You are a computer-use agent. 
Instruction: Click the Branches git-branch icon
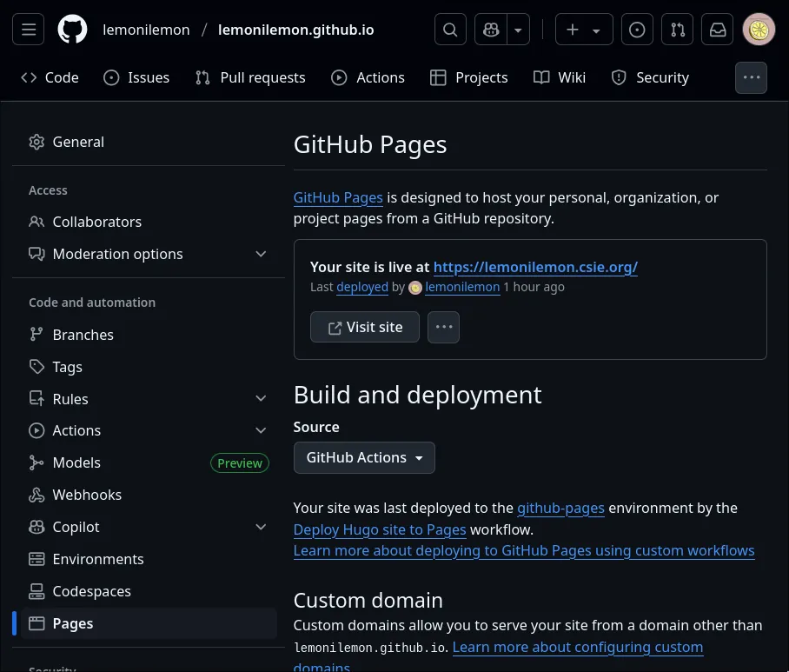click(x=36, y=335)
